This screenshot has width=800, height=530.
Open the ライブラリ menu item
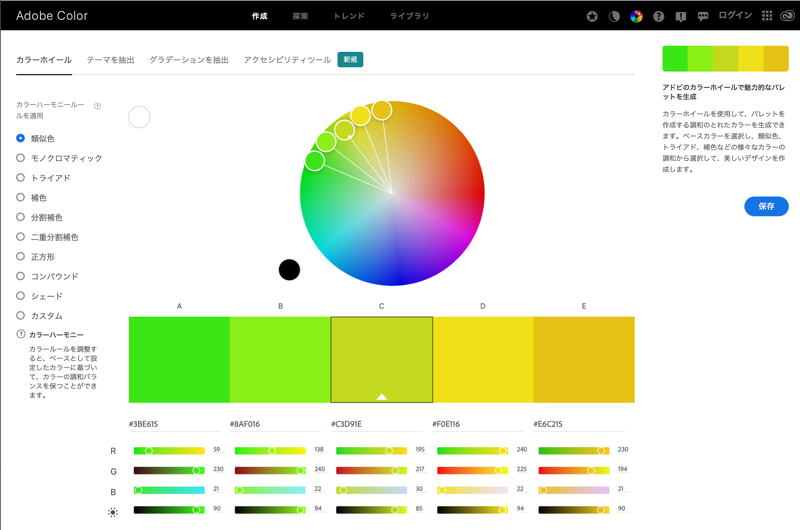(410, 17)
